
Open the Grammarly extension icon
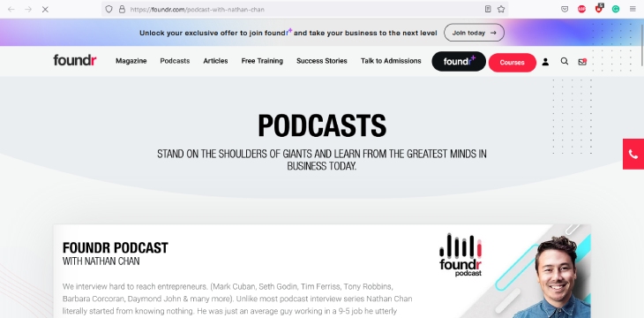616,9
